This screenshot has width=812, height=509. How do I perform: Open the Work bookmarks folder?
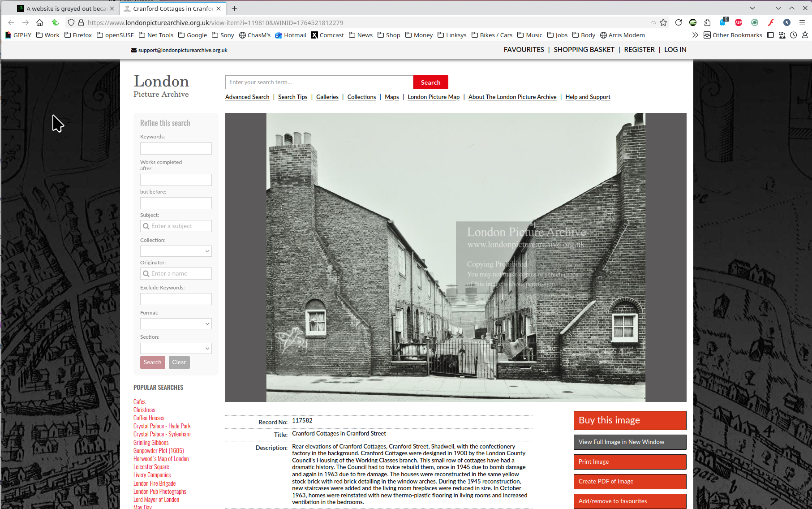47,35
